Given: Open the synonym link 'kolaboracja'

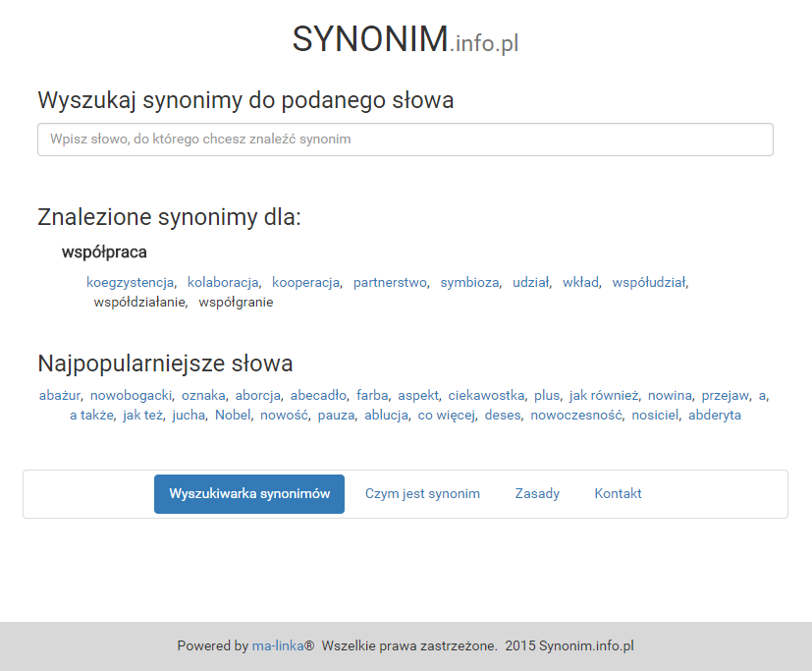Looking at the screenshot, I should 223,283.
